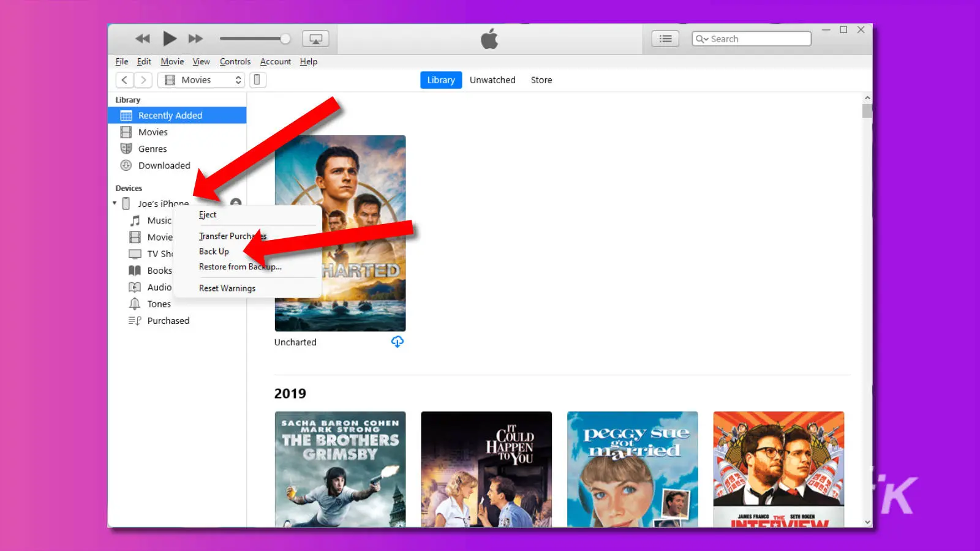Go forward with the right chevron
980x551 pixels.
tap(143, 80)
